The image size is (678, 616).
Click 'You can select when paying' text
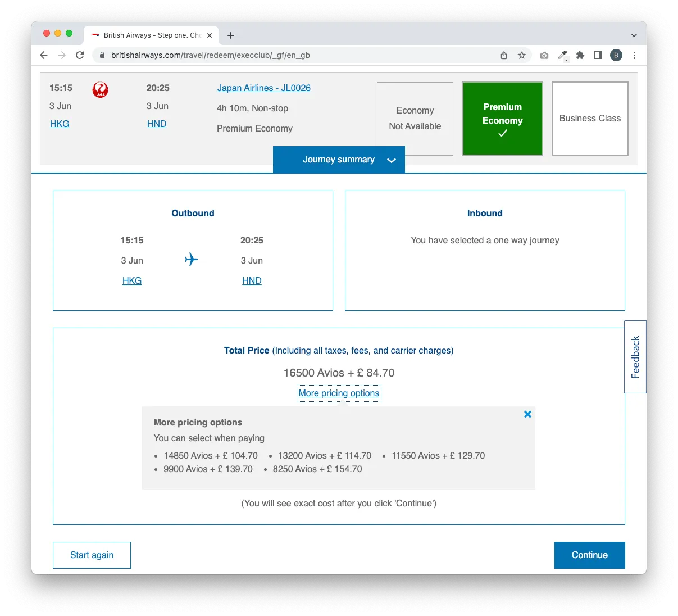pyautogui.click(x=209, y=438)
